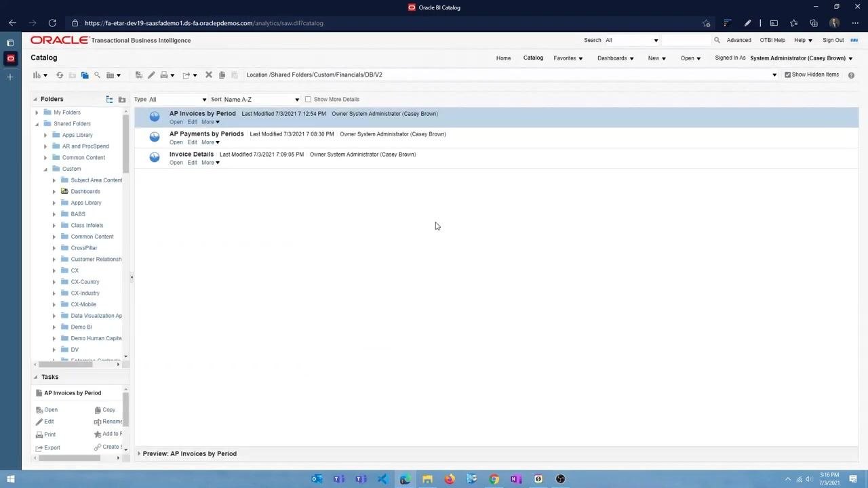This screenshot has height=488, width=868.
Task: Enable the Show More Details checkbox
Action: (308, 100)
